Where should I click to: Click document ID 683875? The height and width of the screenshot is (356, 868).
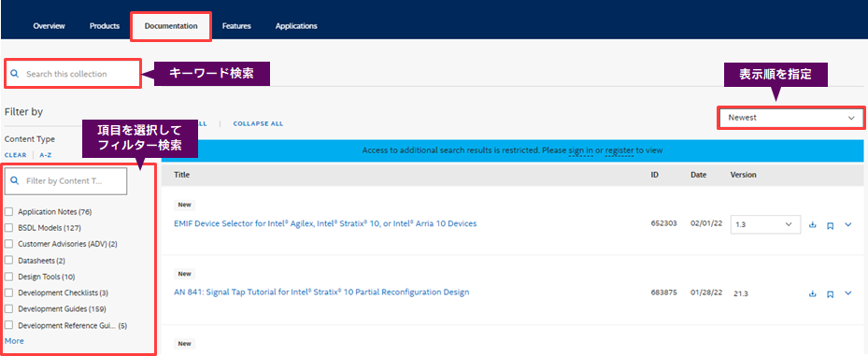663,292
